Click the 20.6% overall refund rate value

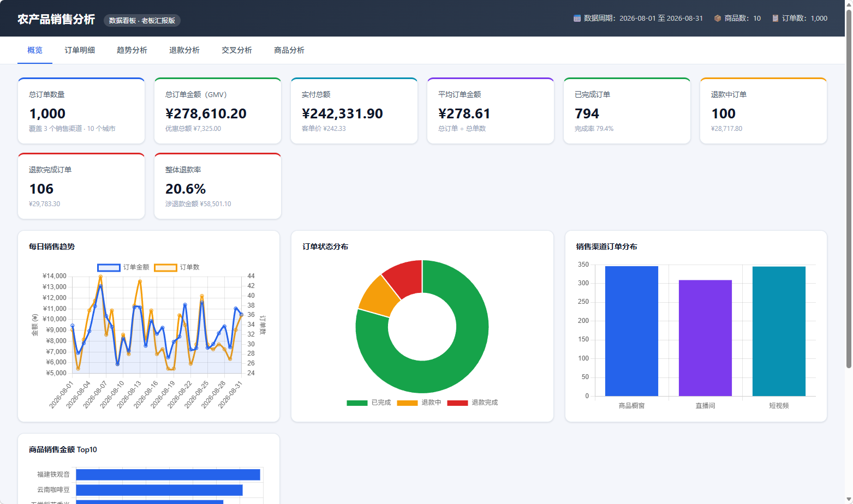point(186,189)
